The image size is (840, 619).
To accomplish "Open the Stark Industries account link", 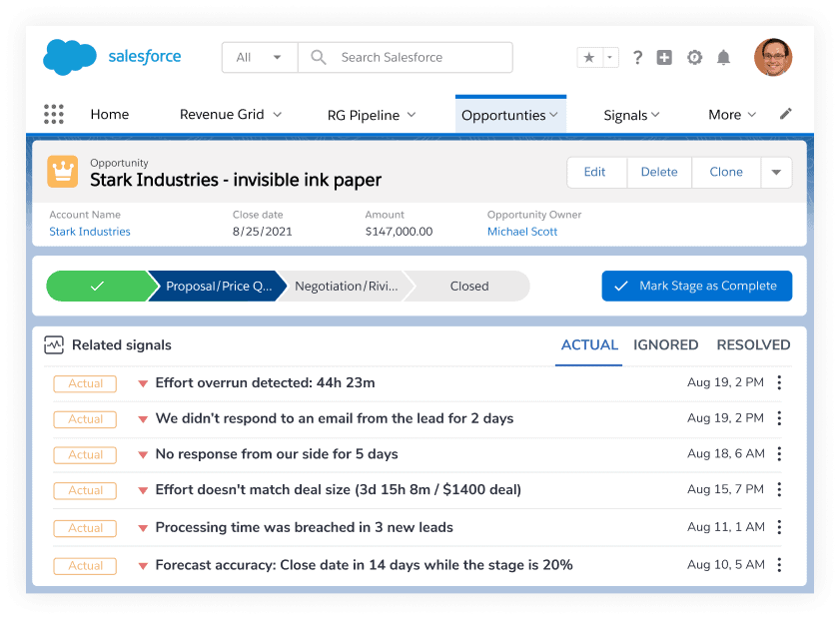I will pos(90,232).
